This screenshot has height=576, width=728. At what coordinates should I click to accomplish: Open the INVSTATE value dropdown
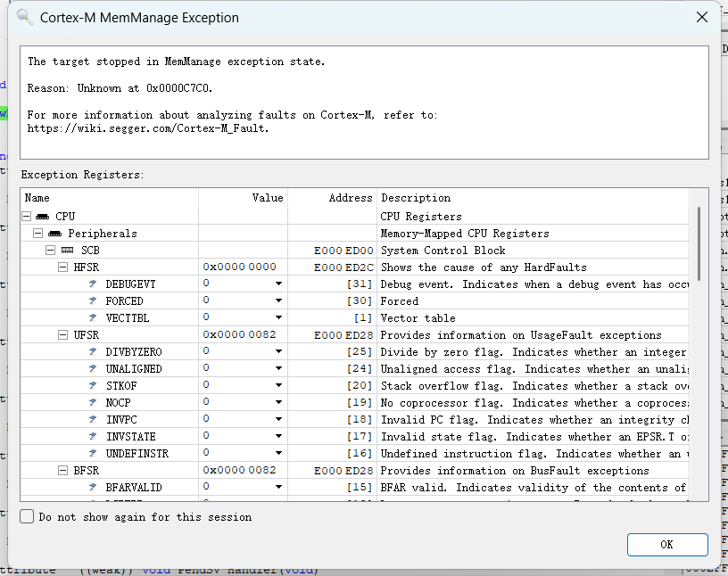[x=278, y=437]
